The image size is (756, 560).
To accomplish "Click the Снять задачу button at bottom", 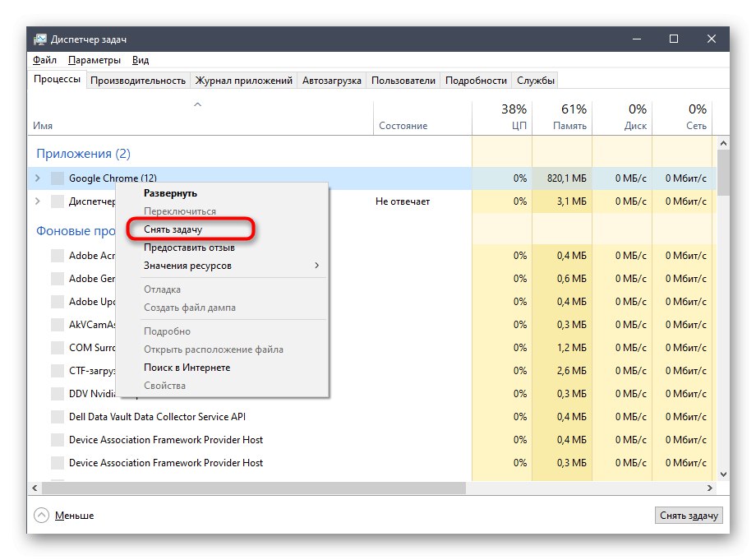I will [689, 515].
